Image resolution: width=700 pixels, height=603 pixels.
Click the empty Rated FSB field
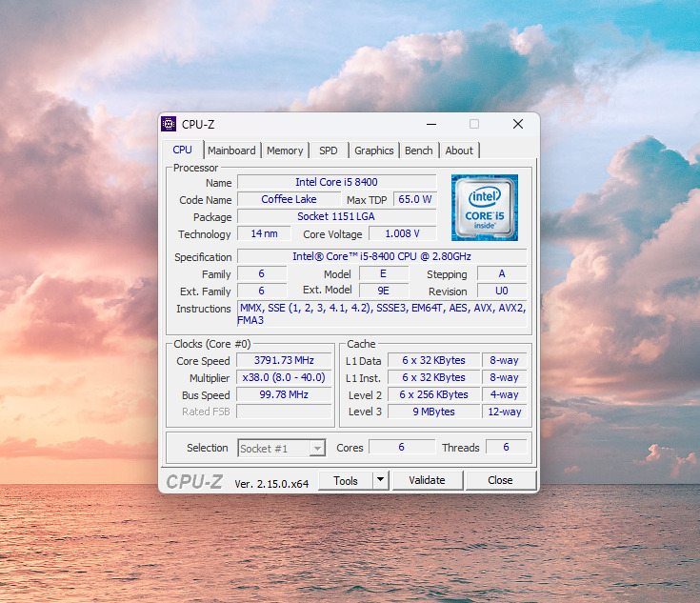[284, 412]
